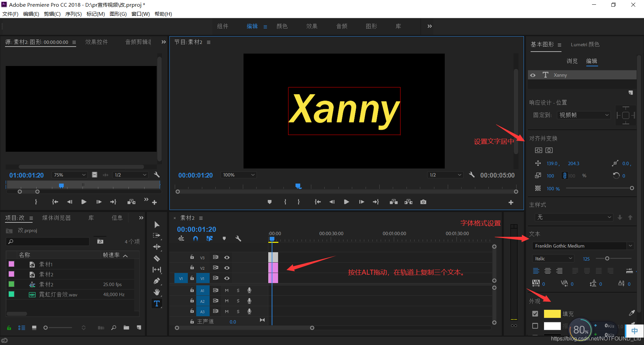The width and height of the screenshot is (644, 345).
Task: Open Italic font style dropdown
Action: [553, 259]
